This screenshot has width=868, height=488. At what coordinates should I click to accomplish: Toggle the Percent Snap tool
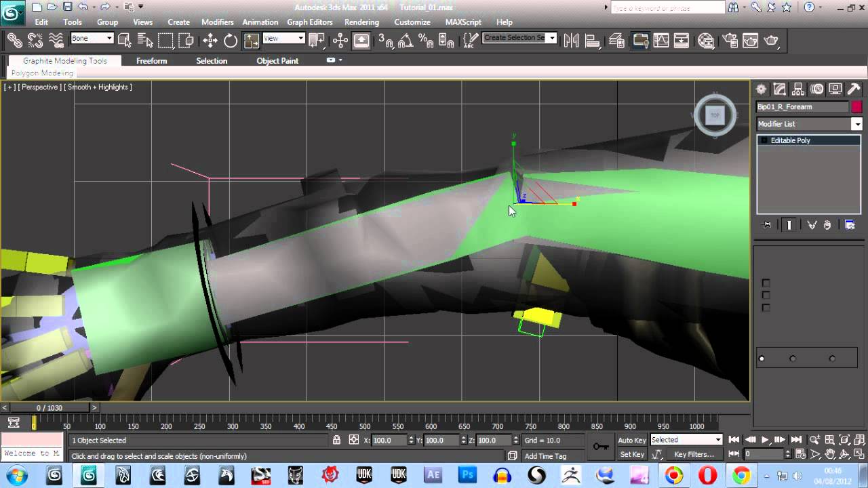tap(426, 41)
